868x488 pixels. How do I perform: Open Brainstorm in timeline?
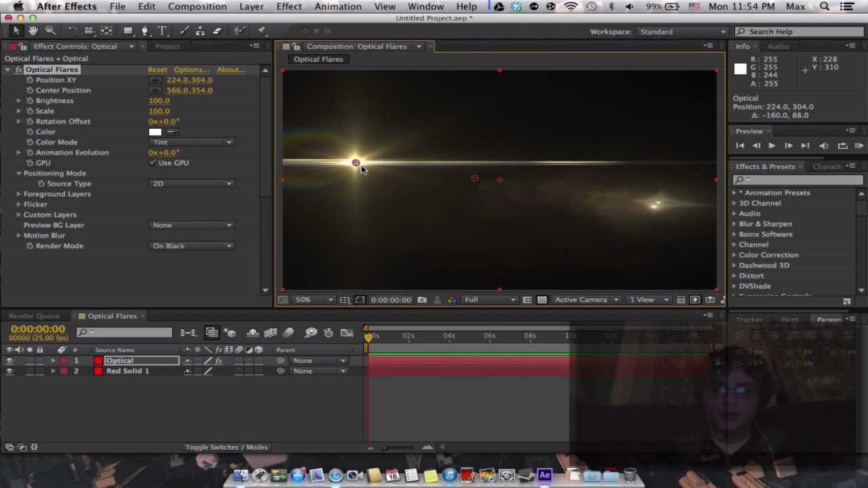311,332
